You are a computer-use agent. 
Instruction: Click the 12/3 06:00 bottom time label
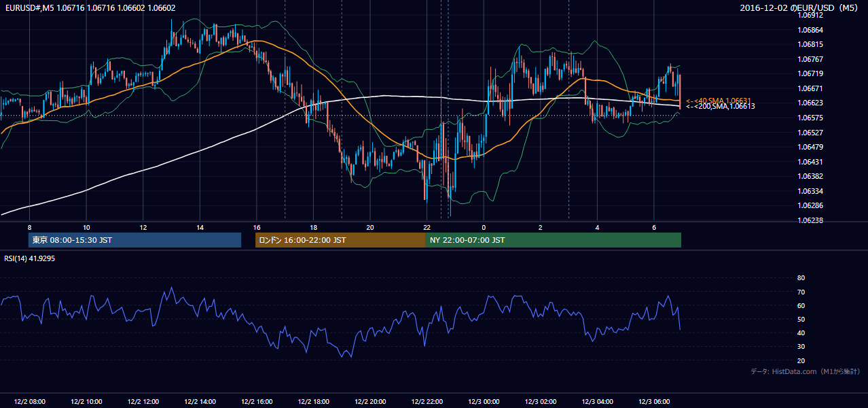pos(653,401)
